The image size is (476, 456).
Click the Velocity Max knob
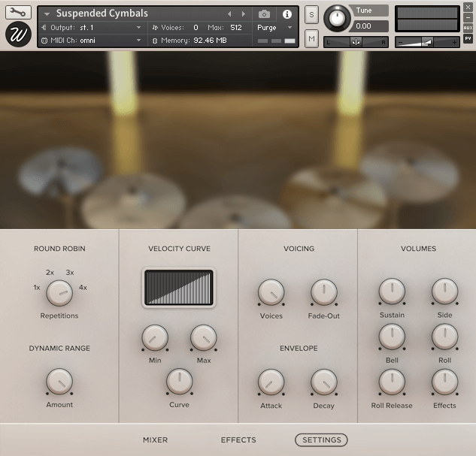click(204, 338)
